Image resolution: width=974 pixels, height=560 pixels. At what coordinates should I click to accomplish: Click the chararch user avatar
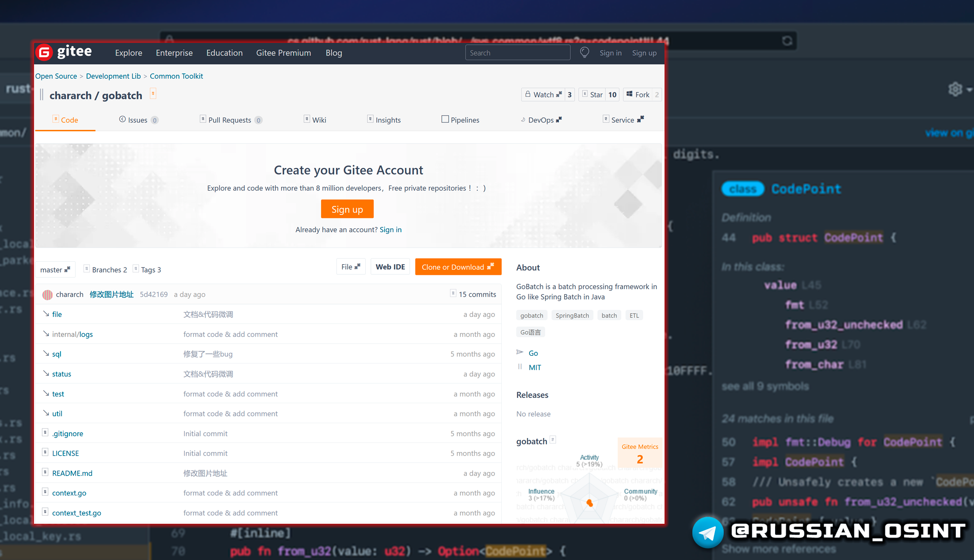(x=47, y=294)
